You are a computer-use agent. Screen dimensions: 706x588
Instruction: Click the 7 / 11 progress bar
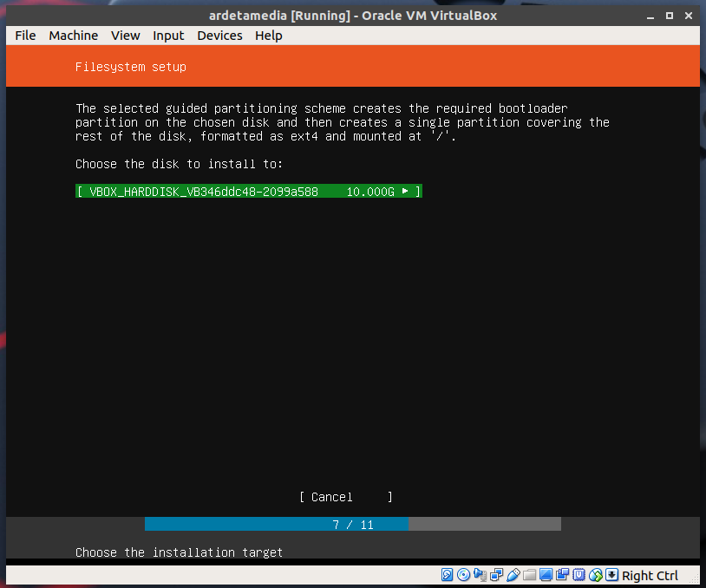[x=352, y=525]
